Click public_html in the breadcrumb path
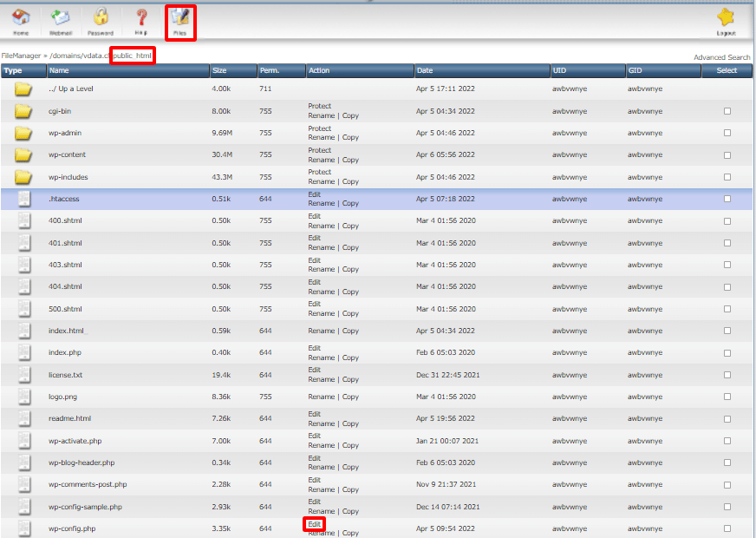756x538 pixels. (133, 56)
